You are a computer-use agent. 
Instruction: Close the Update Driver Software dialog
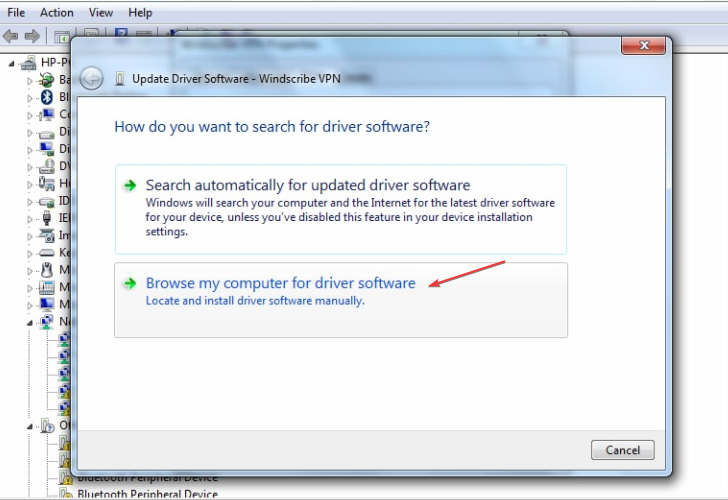644,45
